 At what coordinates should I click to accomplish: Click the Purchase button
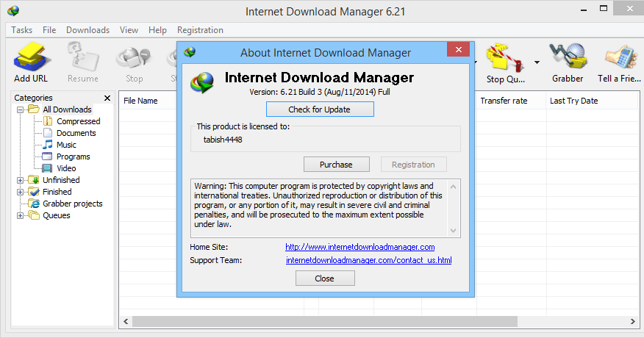(x=337, y=165)
